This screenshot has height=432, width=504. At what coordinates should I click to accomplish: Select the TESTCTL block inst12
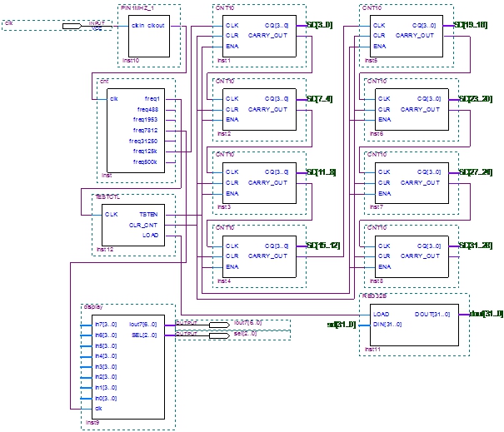[133, 225]
